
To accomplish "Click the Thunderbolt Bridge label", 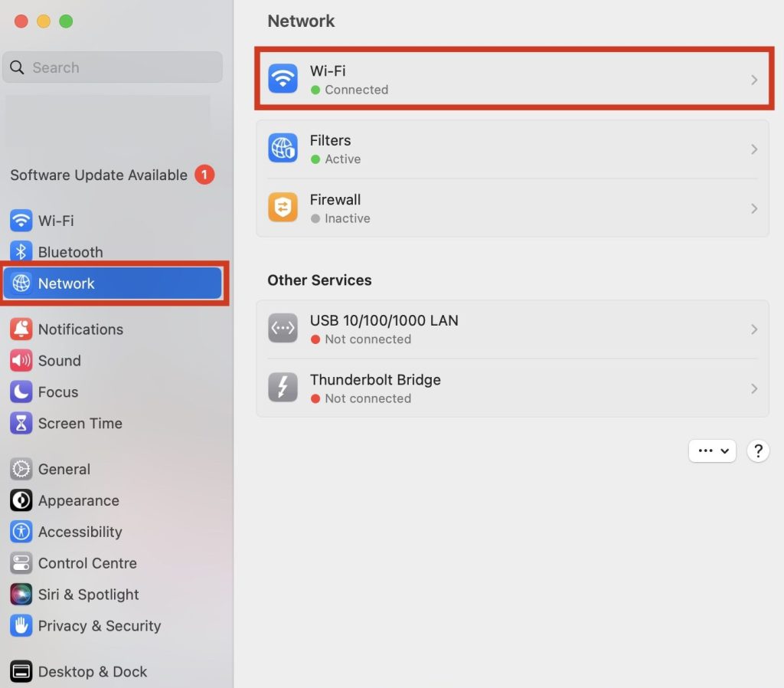I will (375, 380).
